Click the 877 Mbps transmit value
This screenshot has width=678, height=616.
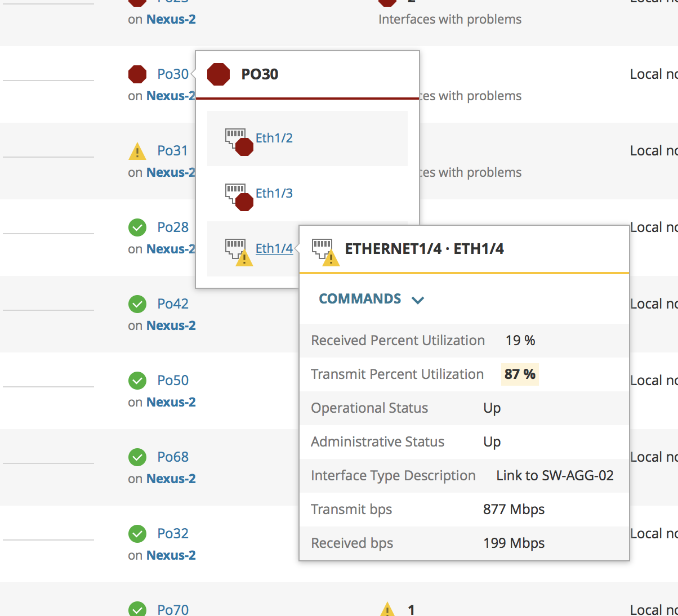[x=514, y=510]
